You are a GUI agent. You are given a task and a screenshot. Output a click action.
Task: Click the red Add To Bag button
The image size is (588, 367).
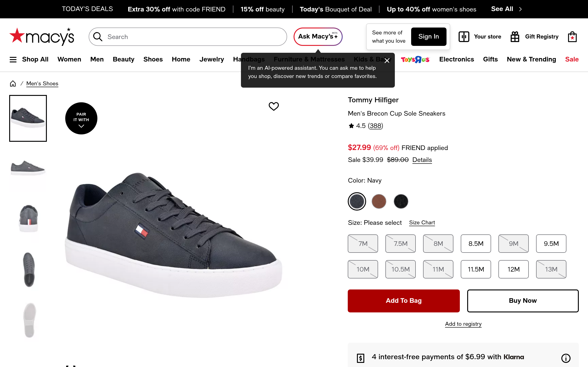(404, 301)
